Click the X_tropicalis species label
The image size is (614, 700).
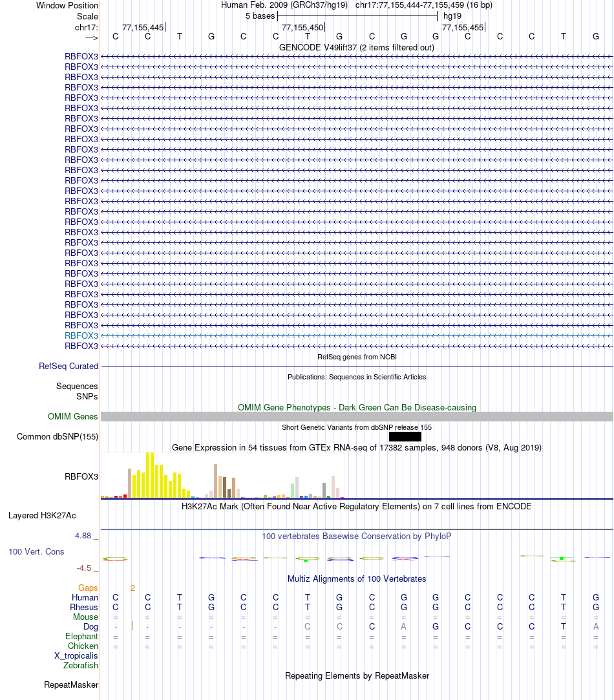tap(76, 656)
